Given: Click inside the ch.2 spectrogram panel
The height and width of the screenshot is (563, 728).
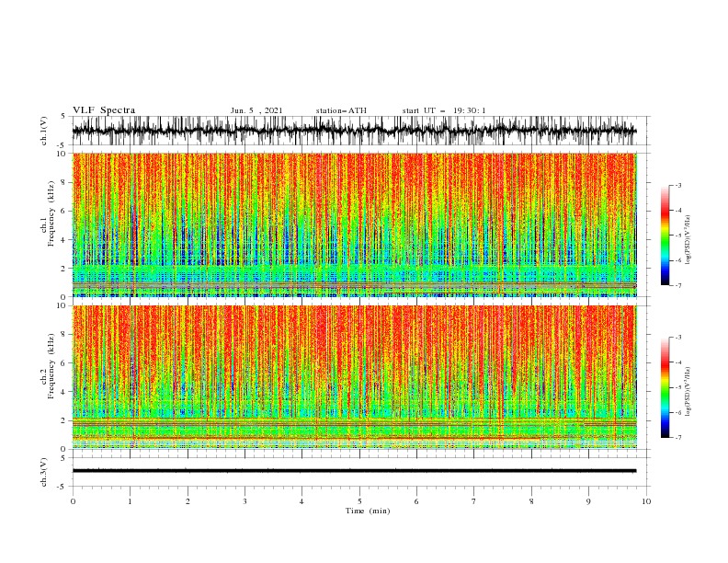Looking at the screenshot, I should point(355,377).
